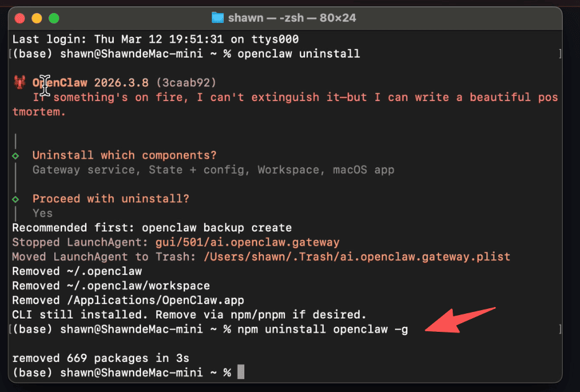Minimize the terminal with the yellow button
Image resolution: width=580 pixels, height=392 pixels.
[37, 18]
